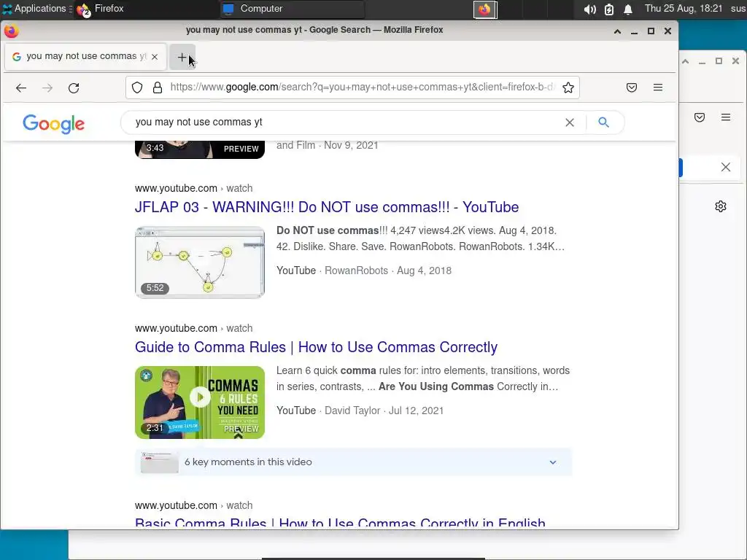Screen dimensions: 747x560
Task: Reload the Google search page
Action: coord(74,87)
